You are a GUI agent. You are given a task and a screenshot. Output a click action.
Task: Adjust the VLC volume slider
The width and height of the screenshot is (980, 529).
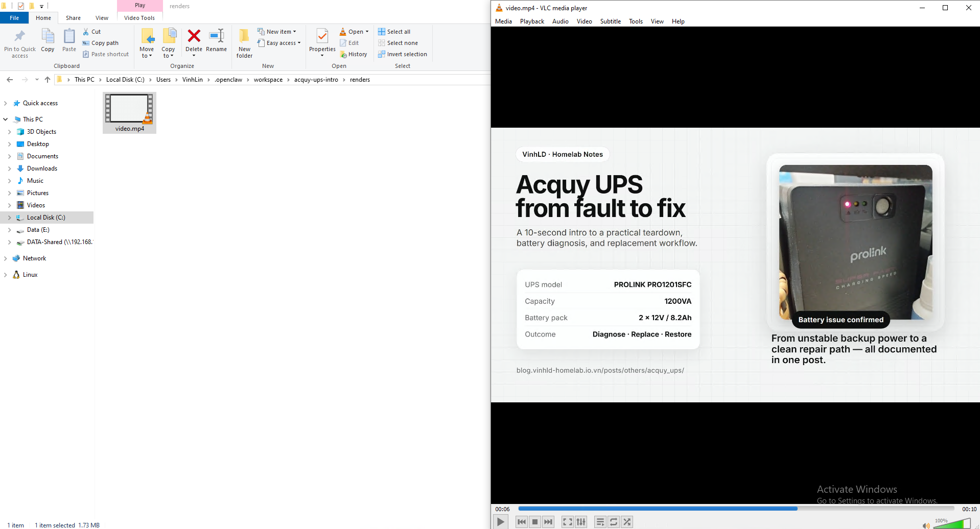pos(951,523)
